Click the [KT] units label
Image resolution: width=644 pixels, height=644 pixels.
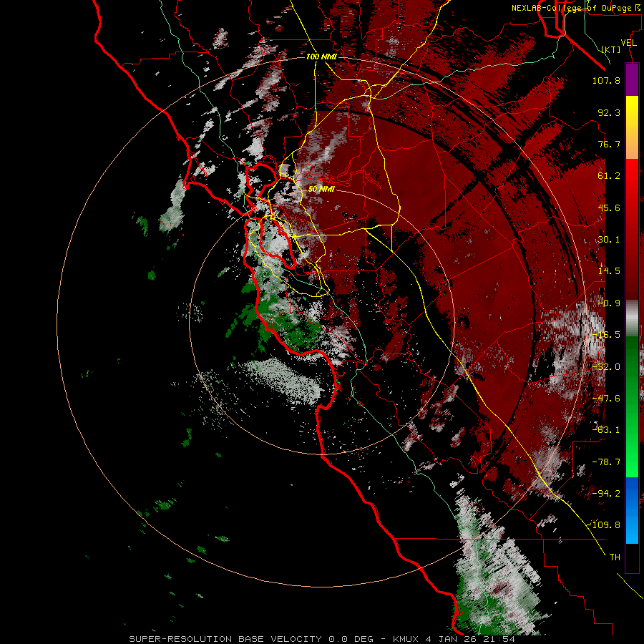pos(611,49)
